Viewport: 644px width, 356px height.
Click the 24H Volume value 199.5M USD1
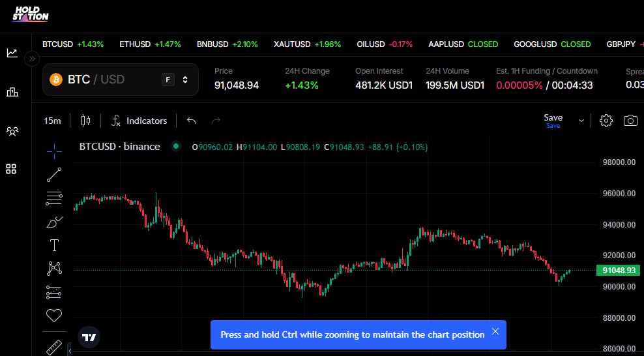click(x=455, y=85)
